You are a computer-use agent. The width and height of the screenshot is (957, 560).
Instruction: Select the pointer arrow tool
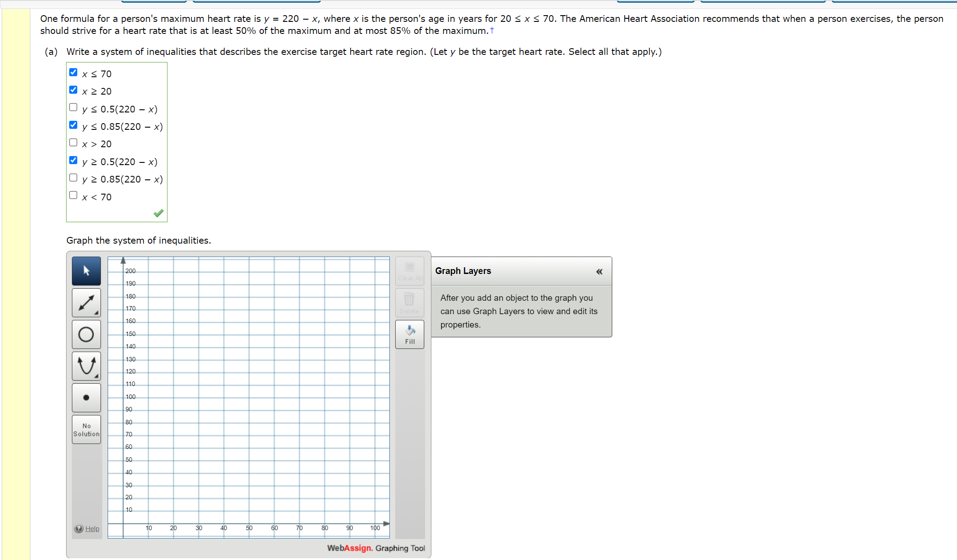pos(86,271)
